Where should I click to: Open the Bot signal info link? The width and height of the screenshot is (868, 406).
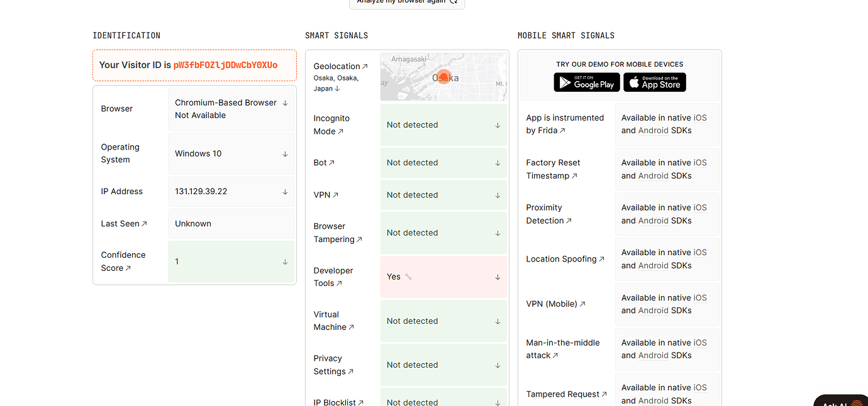[324, 163]
